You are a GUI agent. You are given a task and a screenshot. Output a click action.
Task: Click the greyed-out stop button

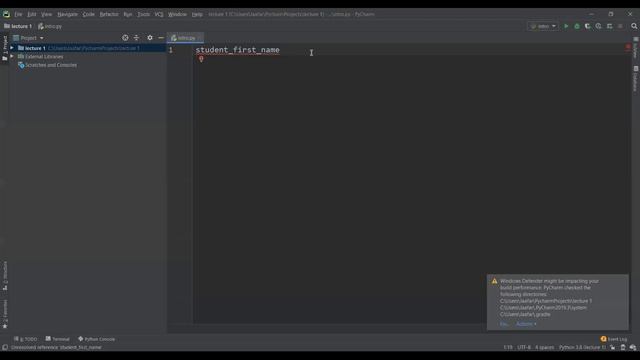point(620,26)
